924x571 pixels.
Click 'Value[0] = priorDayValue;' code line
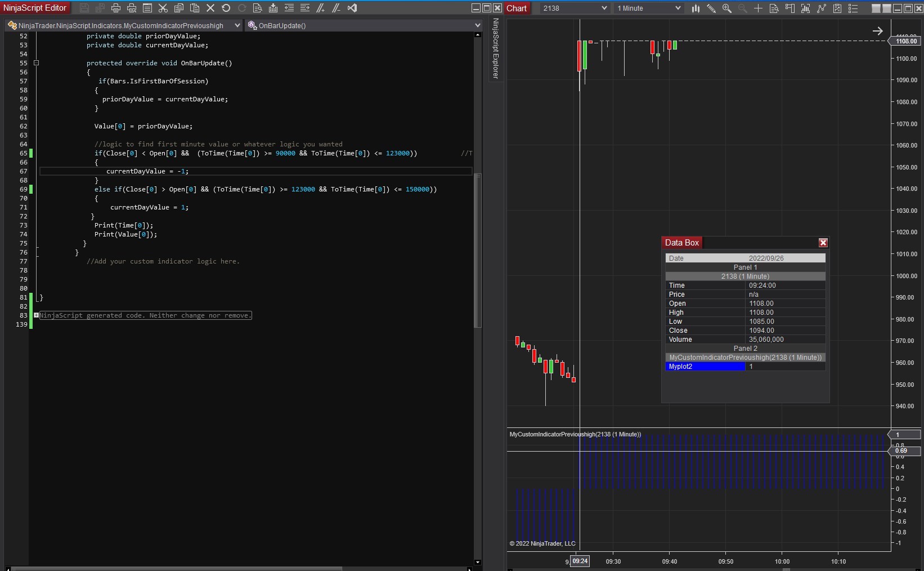(143, 126)
